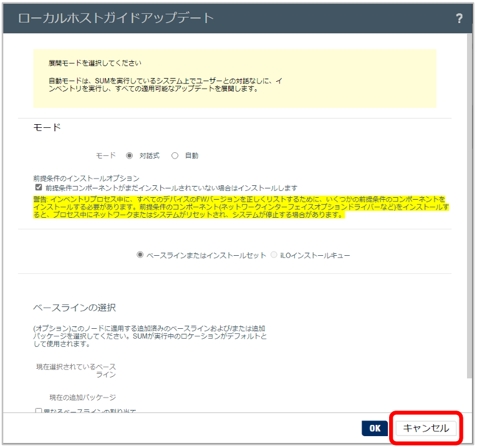
Task: Click the 展開モードを選択してください info box
Action: point(234,79)
